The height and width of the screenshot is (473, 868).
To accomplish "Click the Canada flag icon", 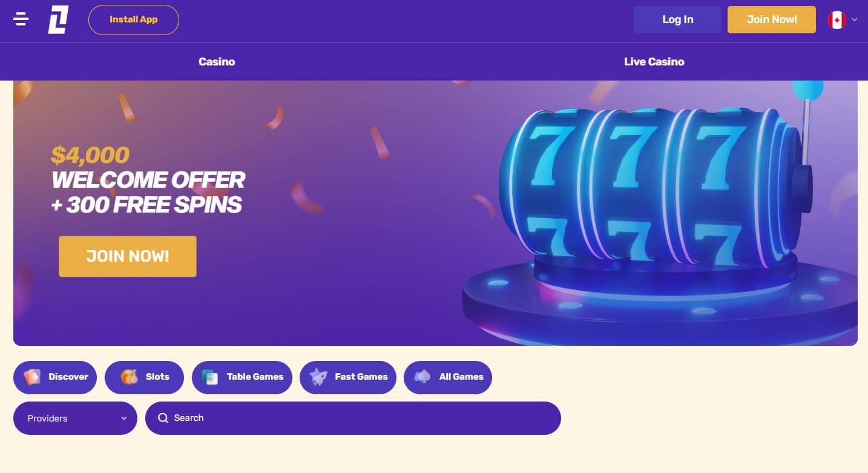I will [x=837, y=20].
